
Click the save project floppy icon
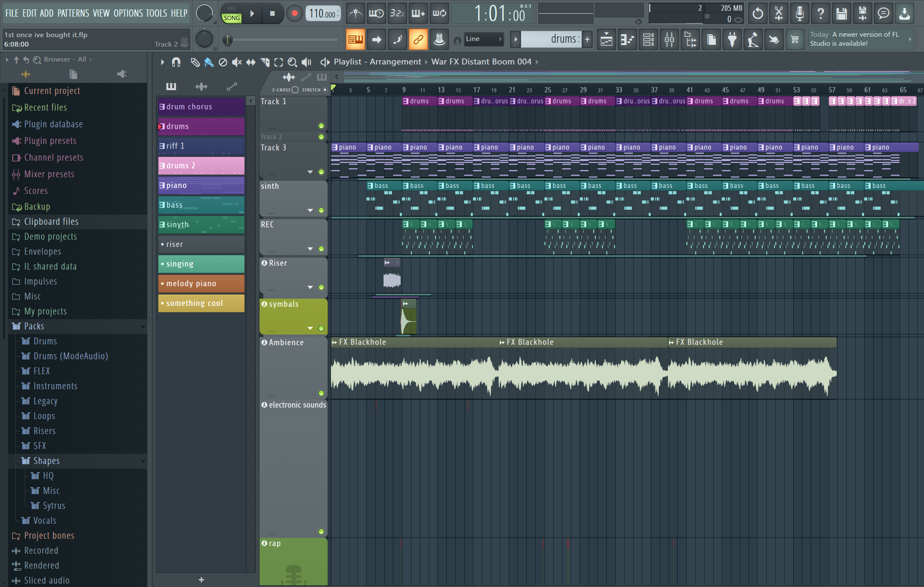(x=841, y=14)
